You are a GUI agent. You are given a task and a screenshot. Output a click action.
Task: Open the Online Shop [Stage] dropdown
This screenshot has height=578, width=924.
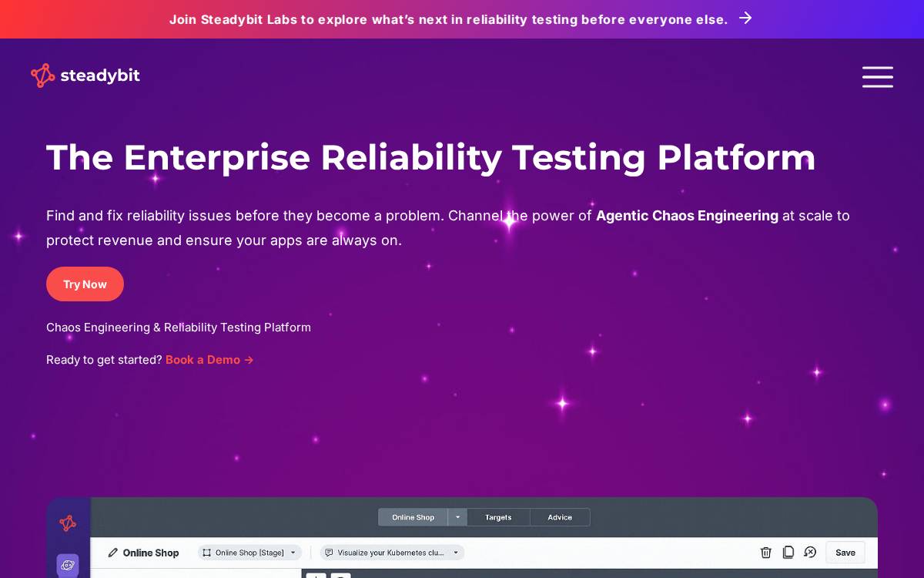point(249,553)
